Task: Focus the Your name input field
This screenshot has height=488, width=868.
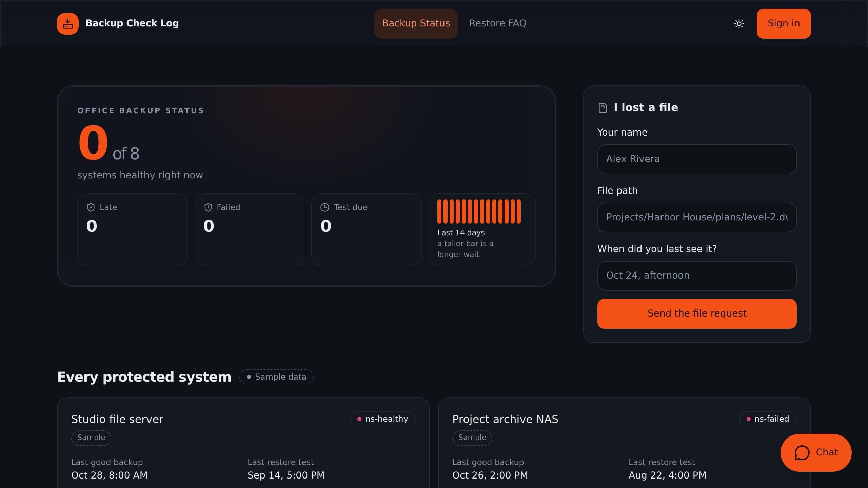Action: point(697,159)
